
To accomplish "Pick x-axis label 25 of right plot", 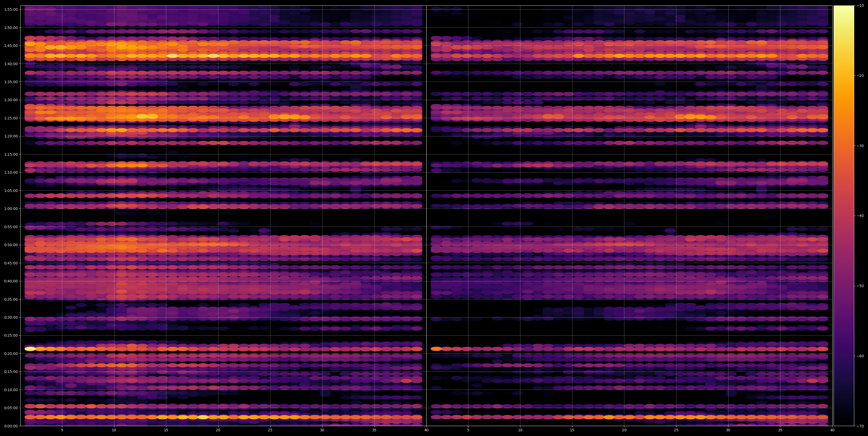I will (676, 430).
